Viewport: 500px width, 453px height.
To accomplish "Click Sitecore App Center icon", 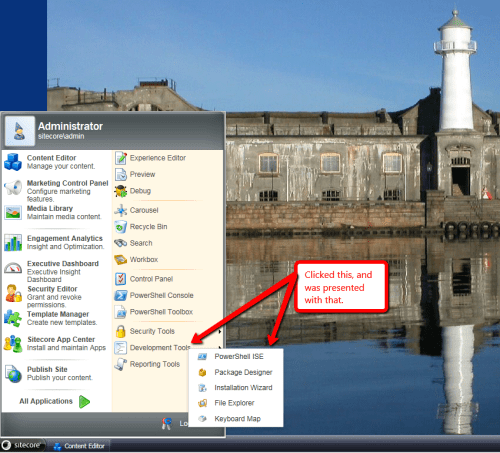I will [13, 344].
